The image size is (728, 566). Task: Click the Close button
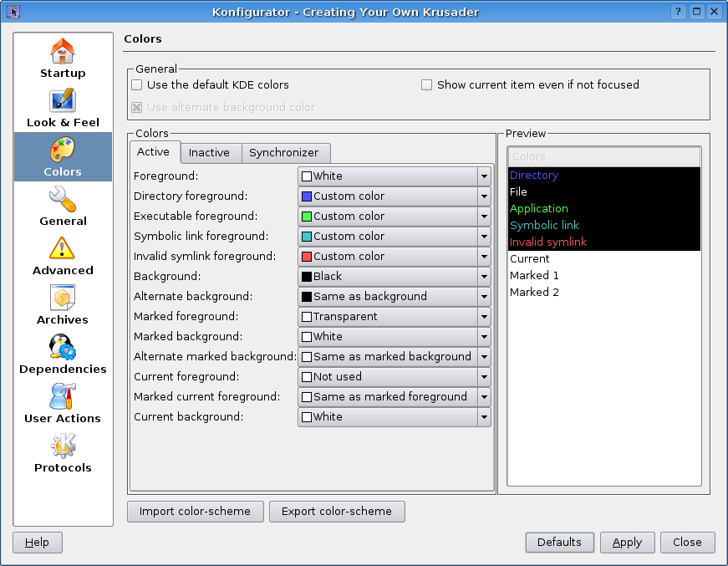tap(688, 543)
